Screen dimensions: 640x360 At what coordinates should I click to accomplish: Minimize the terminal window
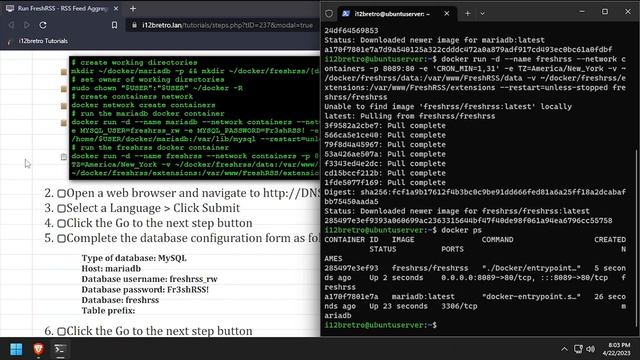(x=582, y=12)
